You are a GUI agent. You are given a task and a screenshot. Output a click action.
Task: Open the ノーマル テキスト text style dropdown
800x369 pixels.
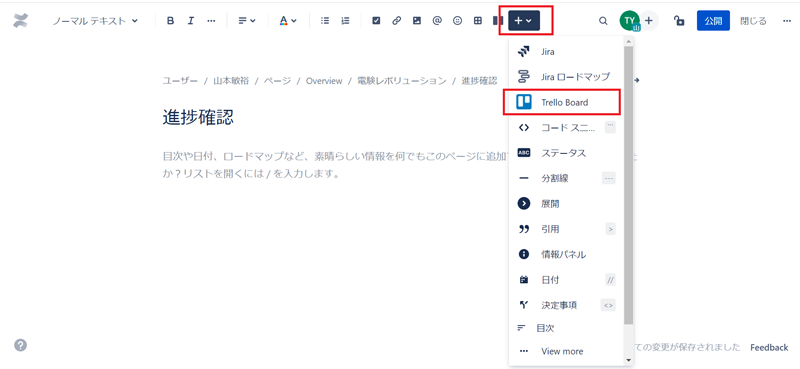pyautogui.click(x=95, y=21)
